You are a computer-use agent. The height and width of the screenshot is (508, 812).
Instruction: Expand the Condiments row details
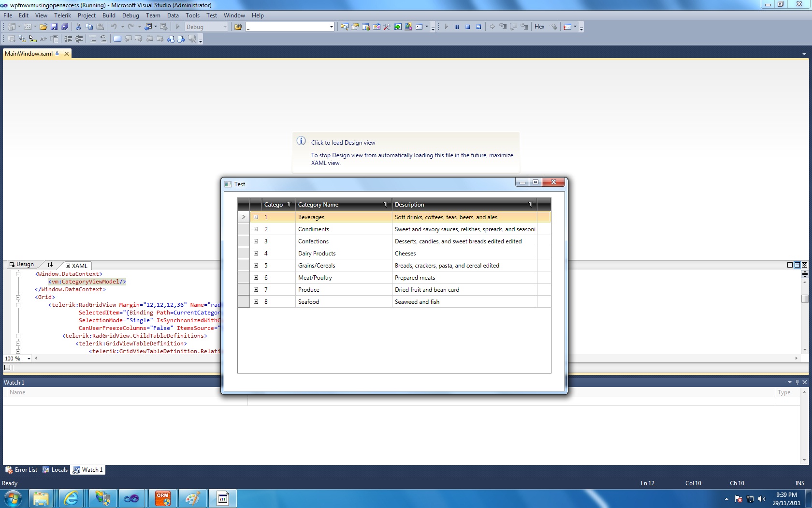(x=256, y=229)
